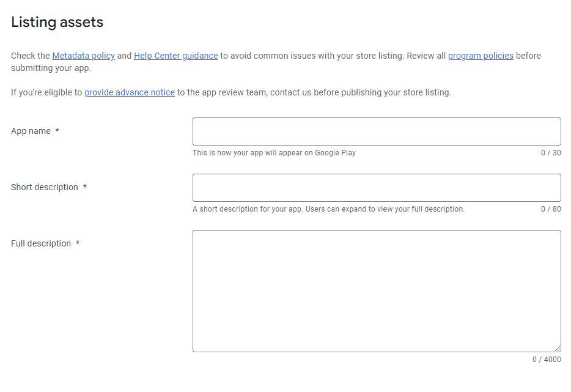
Task: Open the Metadata policy link
Action: click(83, 56)
